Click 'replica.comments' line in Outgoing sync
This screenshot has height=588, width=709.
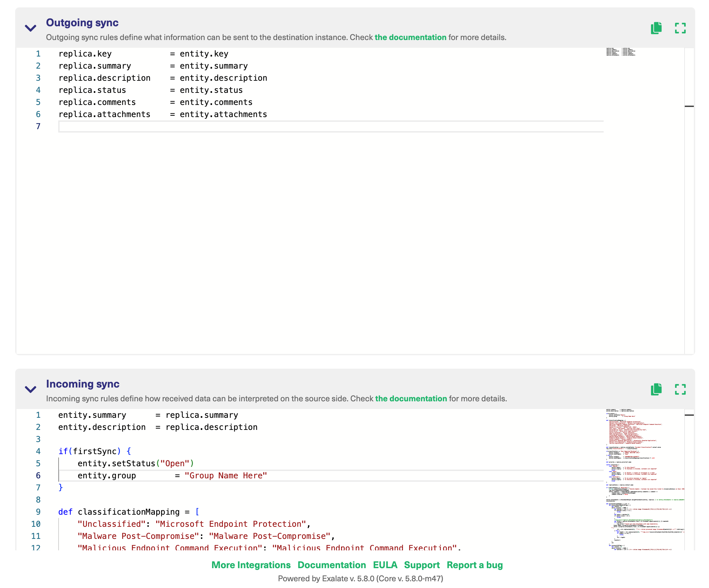click(156, 103)
